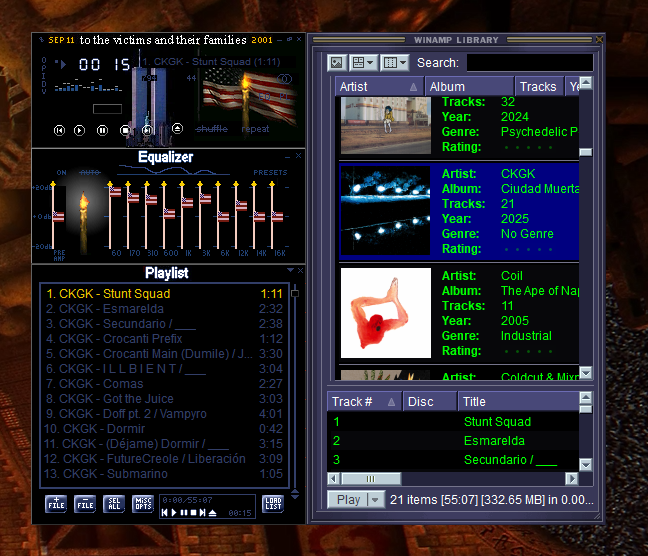Click the previous track button in main player

click(60, 131)
